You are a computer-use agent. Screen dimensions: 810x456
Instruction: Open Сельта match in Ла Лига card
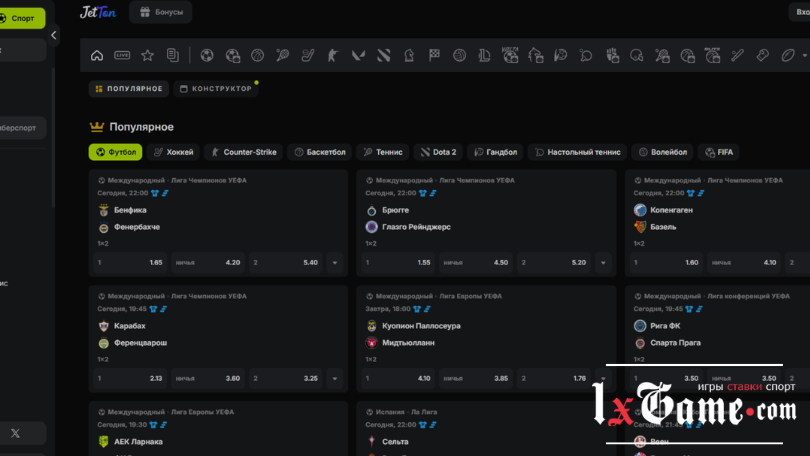395,442
